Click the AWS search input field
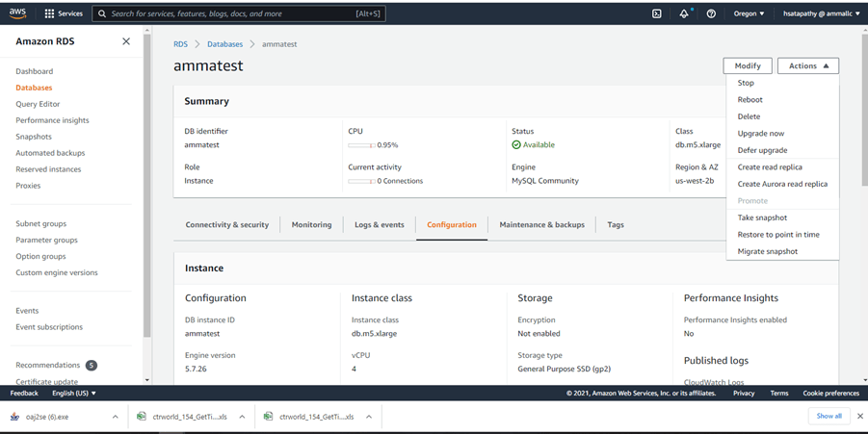The image size is (868, 434). [x=241, y=13]
